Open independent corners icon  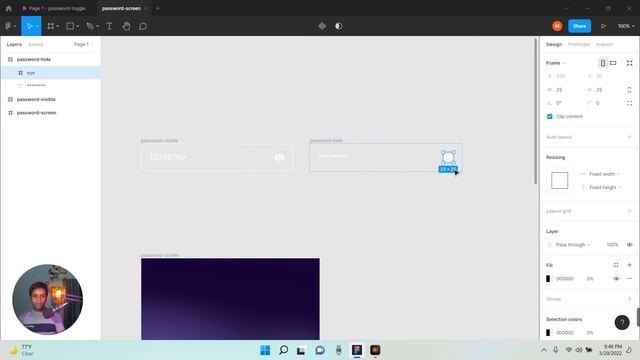tap(629, 103)
